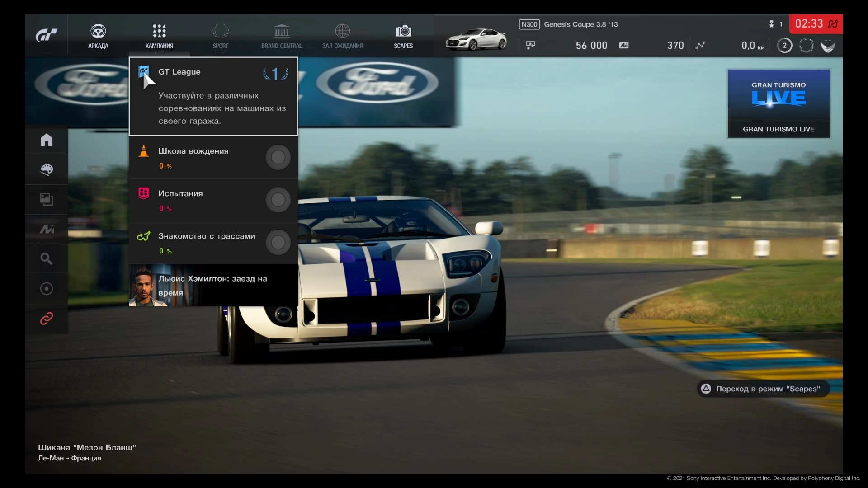
Task: Click the mileage exchange sidebar icon
Action: (x=47, y=230)
